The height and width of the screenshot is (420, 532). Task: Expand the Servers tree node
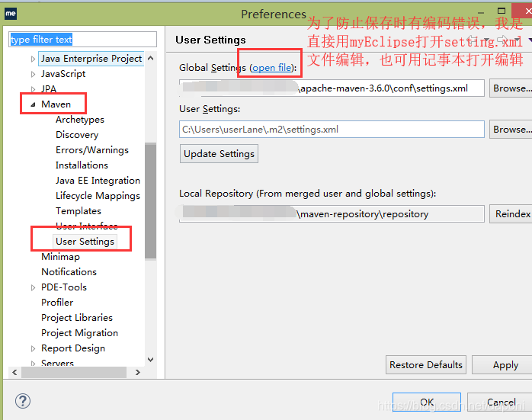tap(33, 364)
